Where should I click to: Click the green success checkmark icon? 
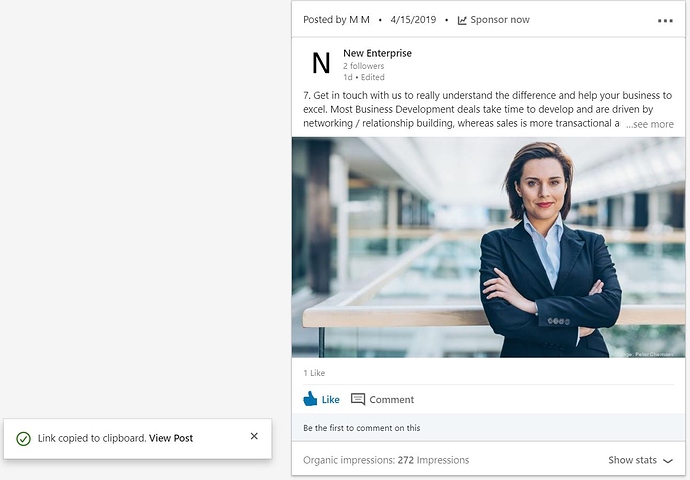(23, 438)
